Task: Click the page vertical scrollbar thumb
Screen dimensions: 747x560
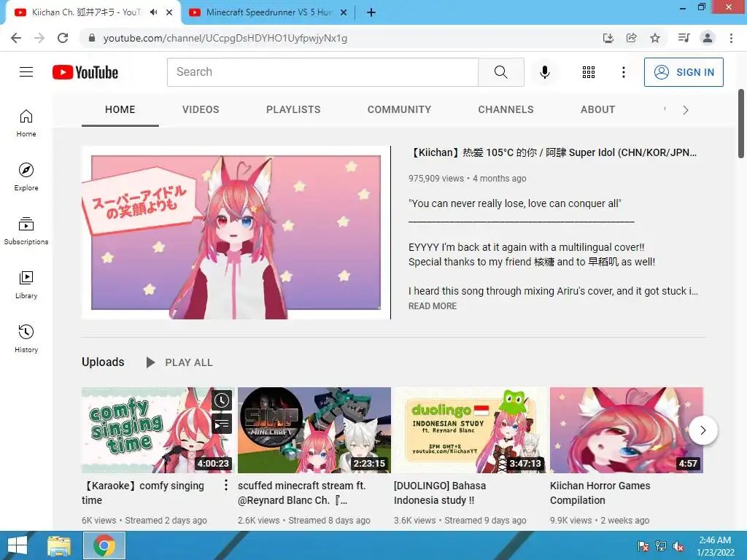Action: (x=741, y=123)
